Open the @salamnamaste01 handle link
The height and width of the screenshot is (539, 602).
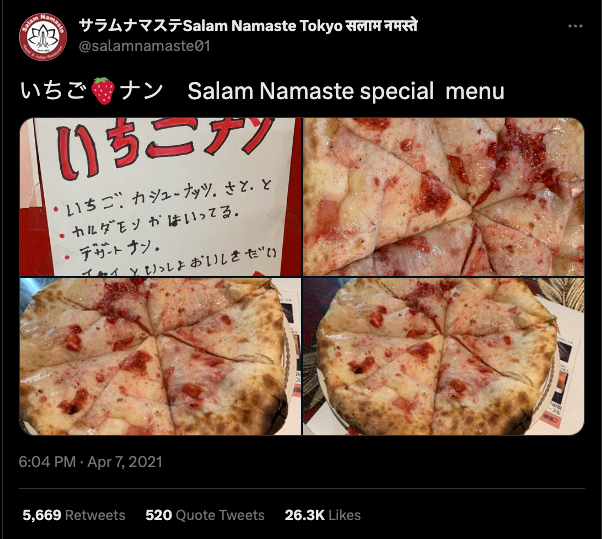point(144,46)
